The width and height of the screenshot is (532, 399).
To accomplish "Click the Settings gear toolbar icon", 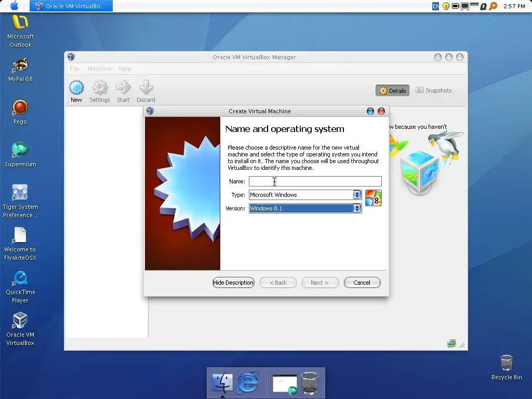I will pyautogui.click(x=100, y=87).
